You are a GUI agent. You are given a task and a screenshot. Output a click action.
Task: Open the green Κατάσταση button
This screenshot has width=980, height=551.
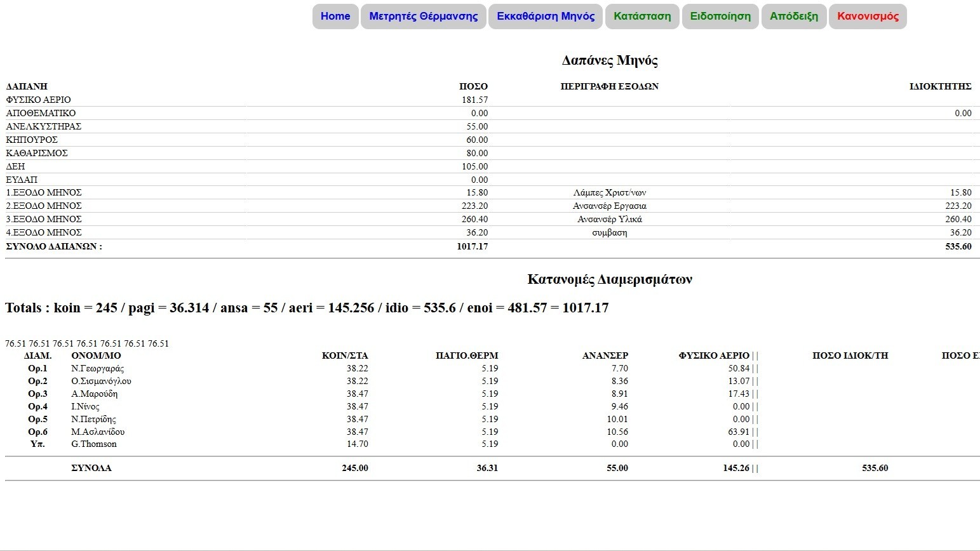pos(642,17)
